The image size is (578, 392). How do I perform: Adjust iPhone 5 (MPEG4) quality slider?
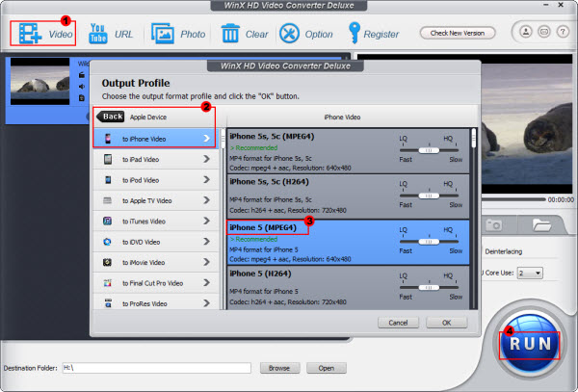(429, 242)
